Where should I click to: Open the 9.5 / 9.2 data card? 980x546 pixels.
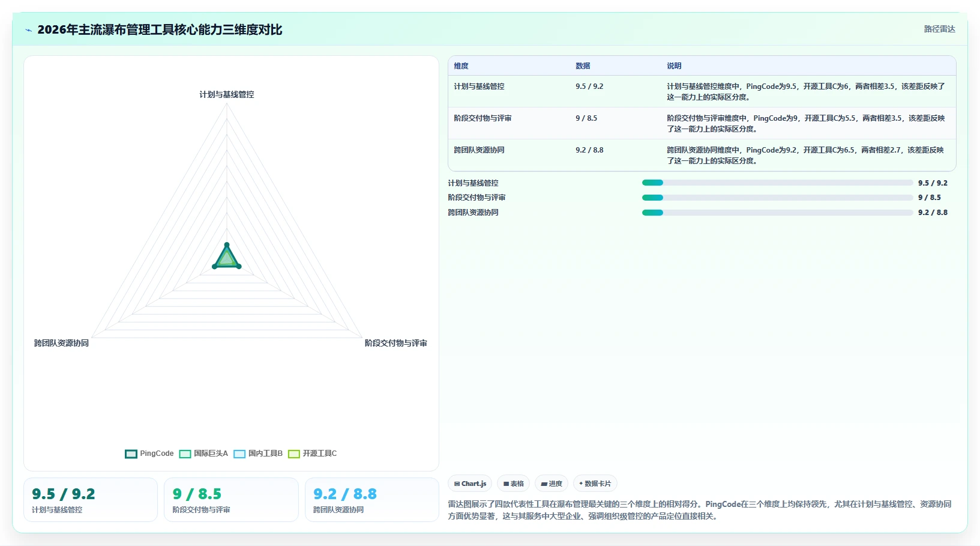click(x=91, y=500)
